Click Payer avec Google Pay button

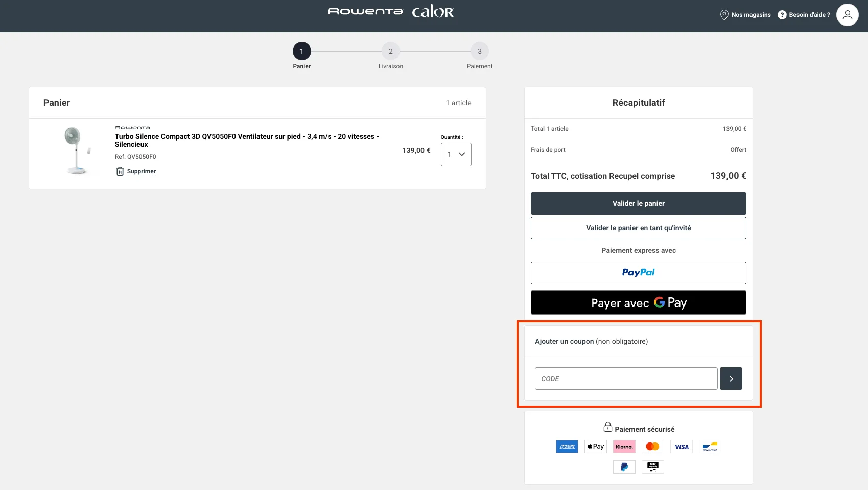point(638,302)
